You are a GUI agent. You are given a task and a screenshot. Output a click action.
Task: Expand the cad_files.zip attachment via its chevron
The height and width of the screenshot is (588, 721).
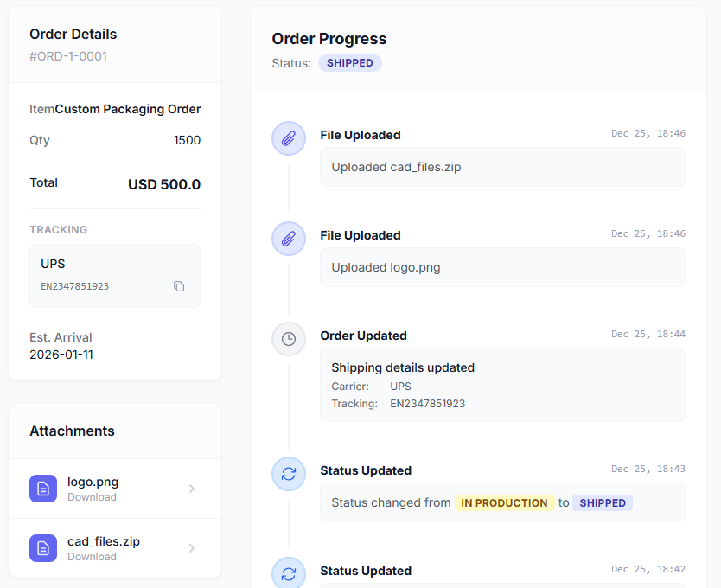[x=191, y=548]
